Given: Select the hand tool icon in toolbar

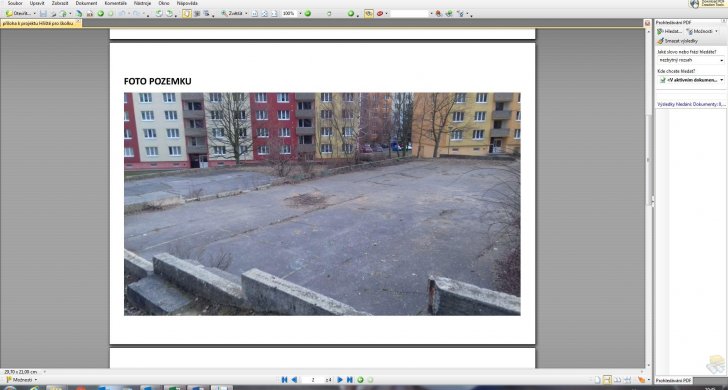Looking at the screenshot, I should click(187, 13).
